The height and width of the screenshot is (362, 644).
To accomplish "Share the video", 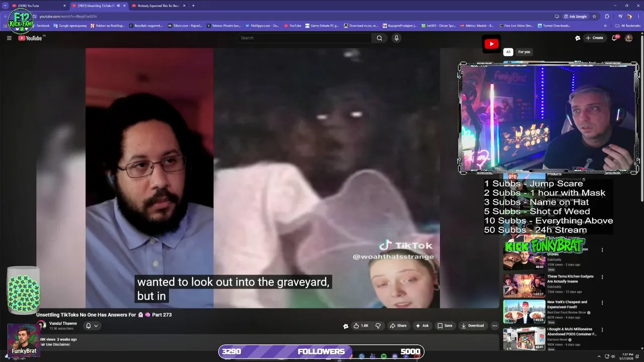I will [x=398, y=325].
